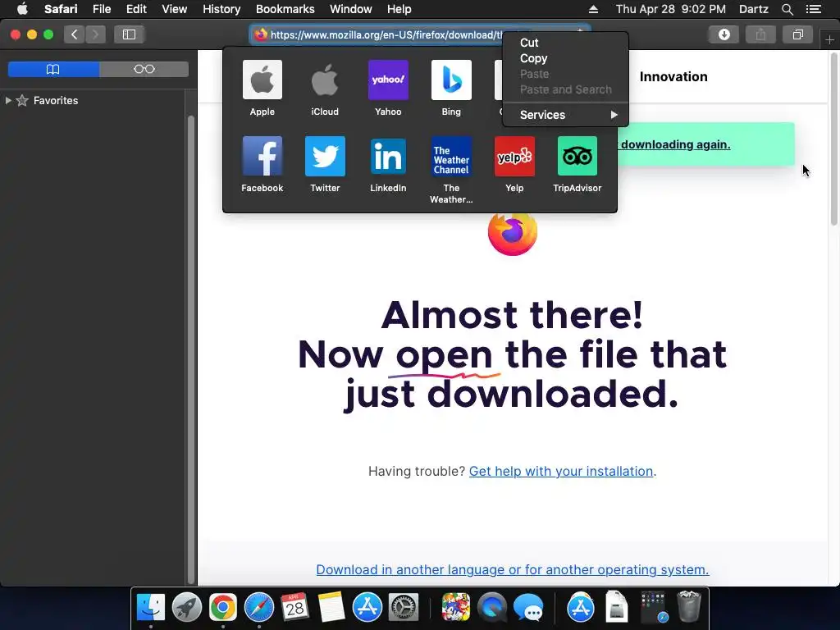
Task: Show downloads with the toolbar download icon
Action: (x=724, y=34)
